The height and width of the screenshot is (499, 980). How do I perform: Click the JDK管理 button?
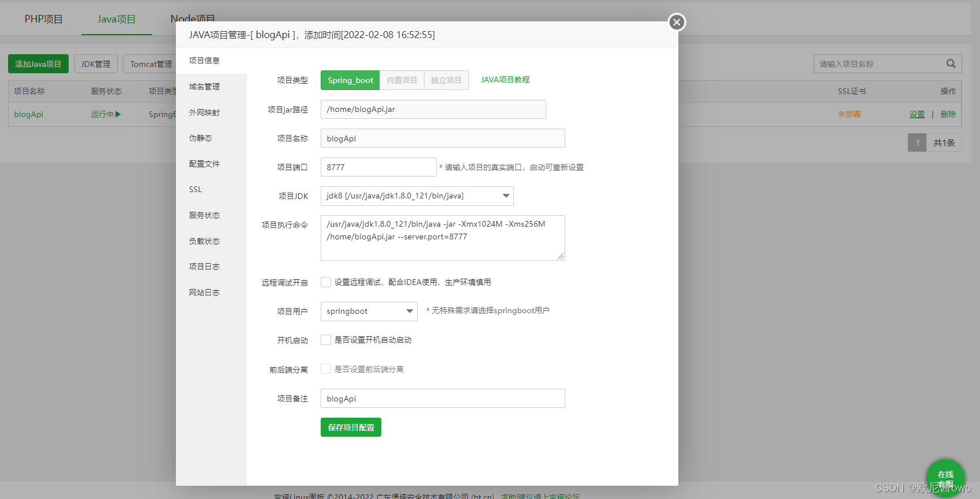pos(96,64)
